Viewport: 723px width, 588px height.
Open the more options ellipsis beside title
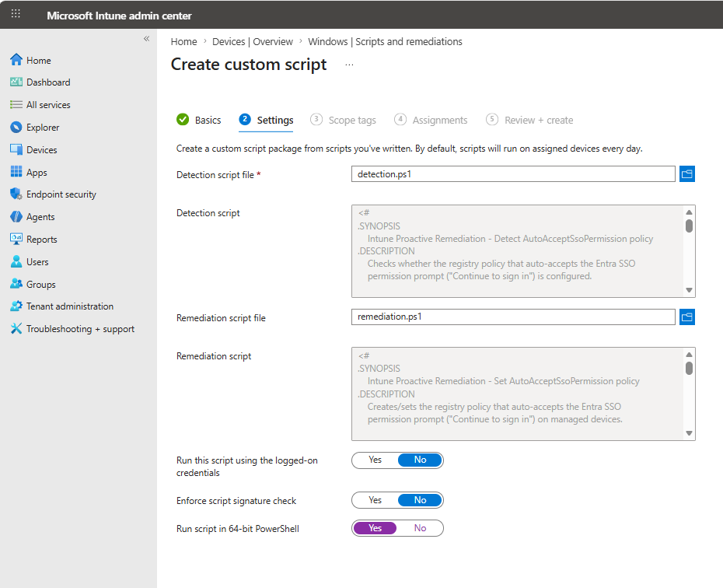pyautogui.click(x=350, y=65)
